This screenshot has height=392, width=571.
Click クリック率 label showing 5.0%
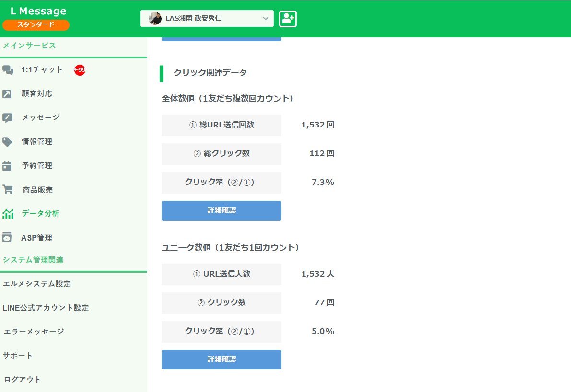pyautogui.click(x=221, y=331)
